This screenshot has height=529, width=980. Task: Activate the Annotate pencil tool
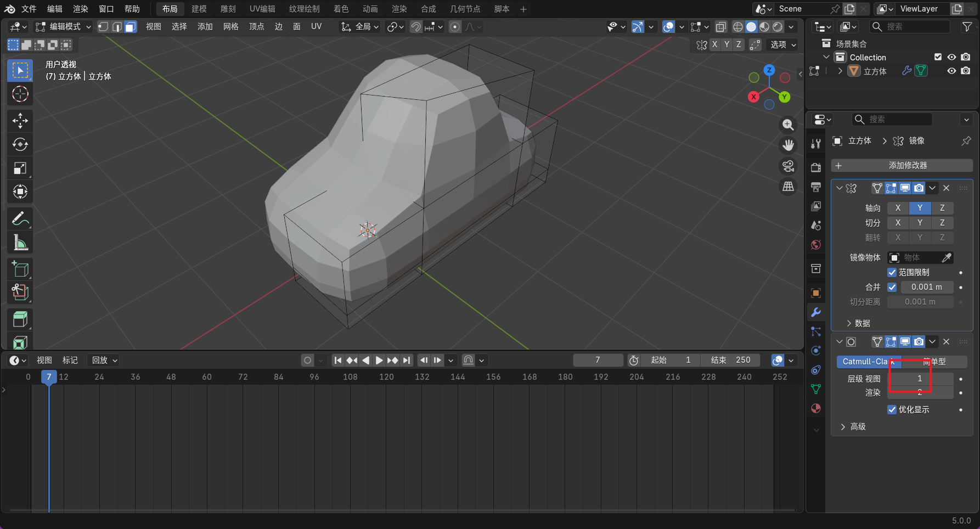(20, 218)
